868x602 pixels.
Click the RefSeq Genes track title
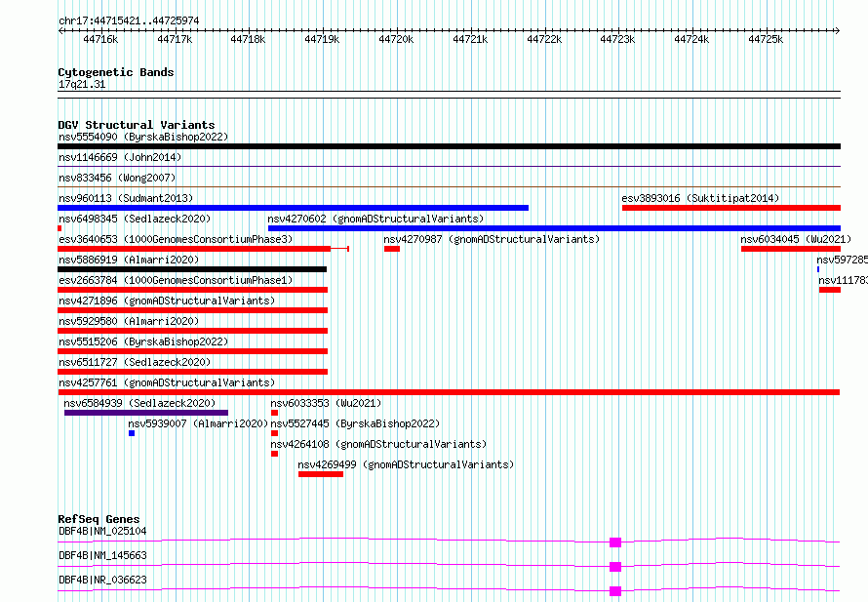point(99,519)
